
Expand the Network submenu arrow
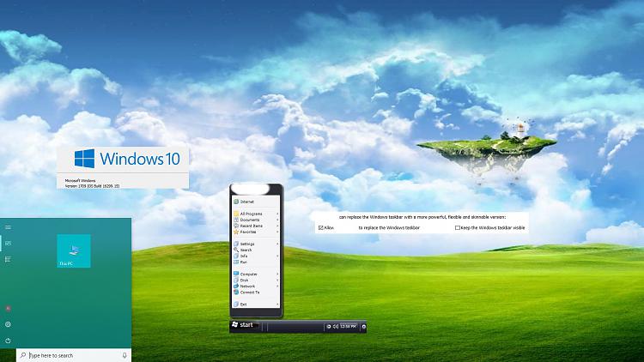pos(277,286)
